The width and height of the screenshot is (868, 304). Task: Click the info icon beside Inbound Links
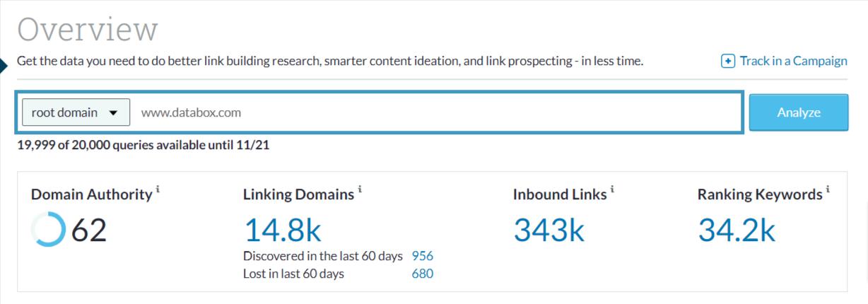613,189
